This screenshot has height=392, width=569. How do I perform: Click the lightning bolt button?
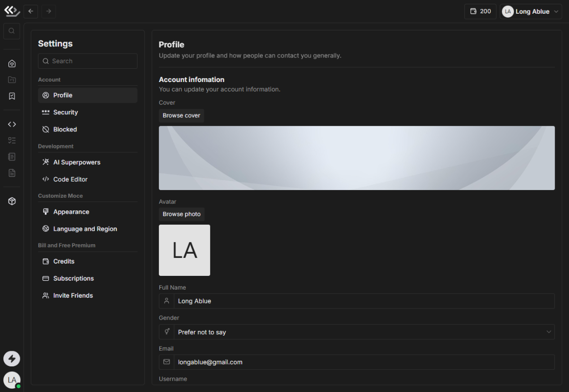[12, 359]
